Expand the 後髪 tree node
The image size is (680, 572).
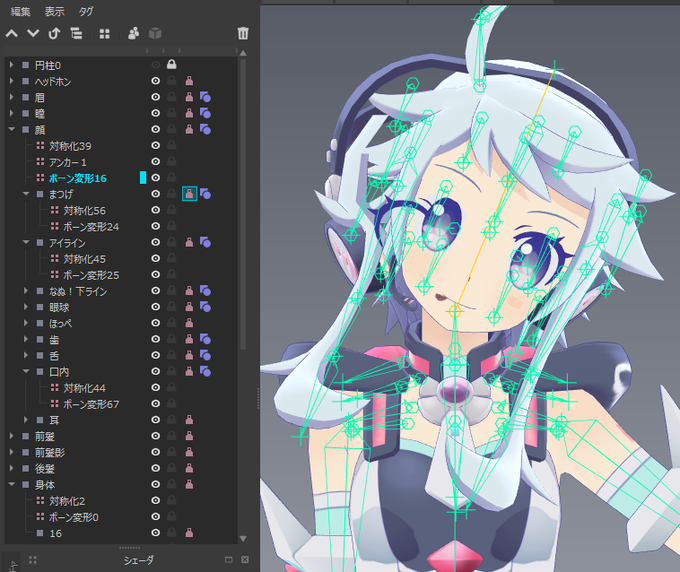[12, 468]
